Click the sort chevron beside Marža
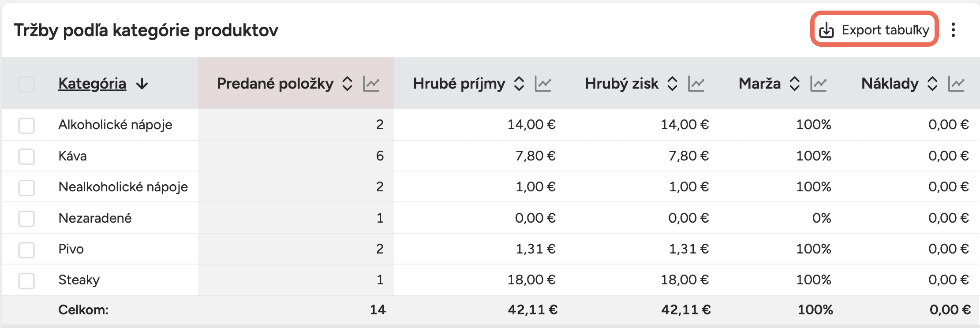Image resolution: width=980 pixels, height=328 pixels. coord(796,83)
